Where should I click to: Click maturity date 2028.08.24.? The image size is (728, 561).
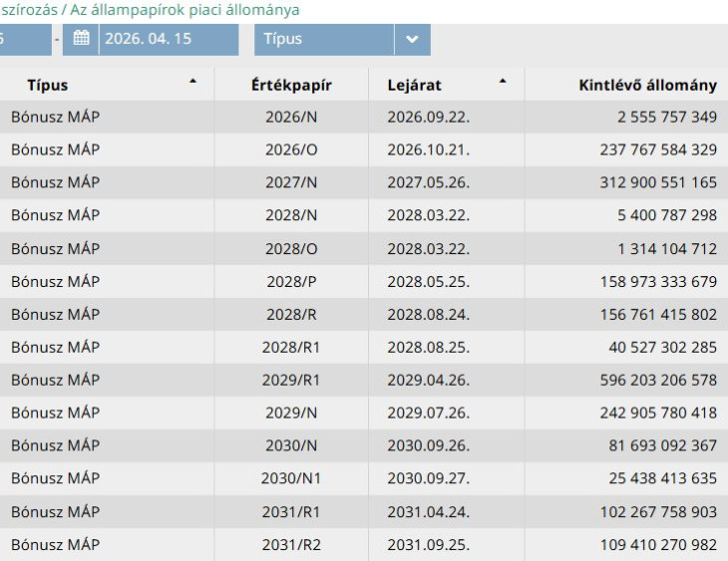[x=428, y=314]
